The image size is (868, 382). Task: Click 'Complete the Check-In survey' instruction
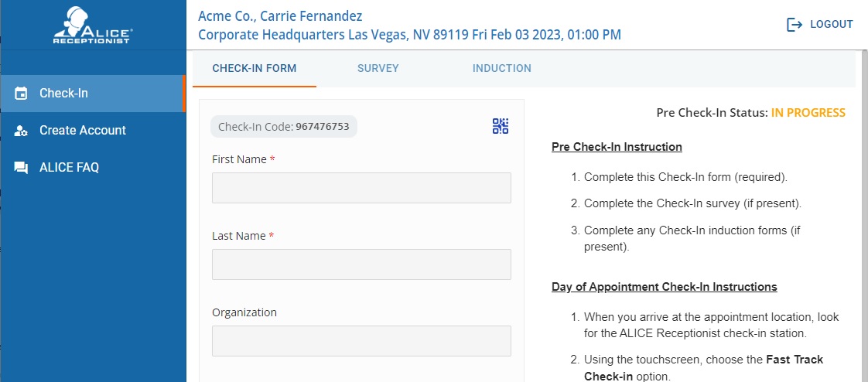point(693,203)
